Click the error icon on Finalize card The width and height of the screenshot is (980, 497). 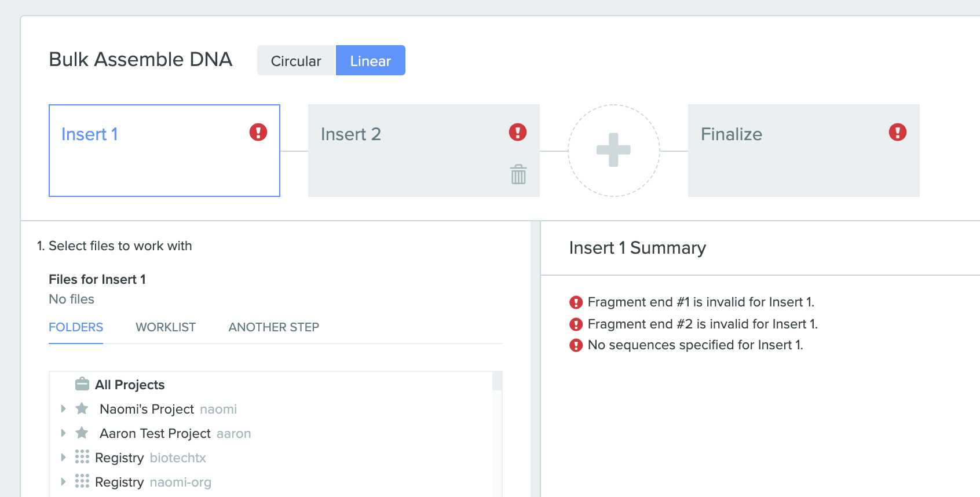pyautogui.click(x=898, y=132)
